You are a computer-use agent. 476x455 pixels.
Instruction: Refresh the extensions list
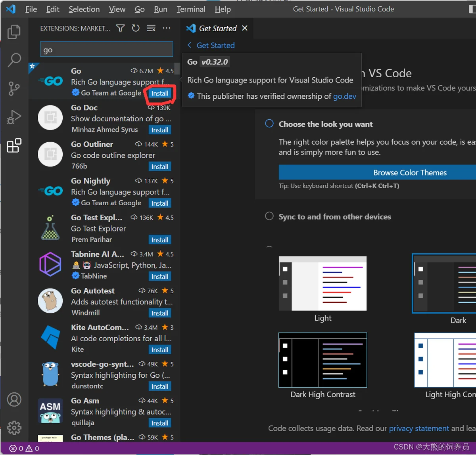(136, 28)
